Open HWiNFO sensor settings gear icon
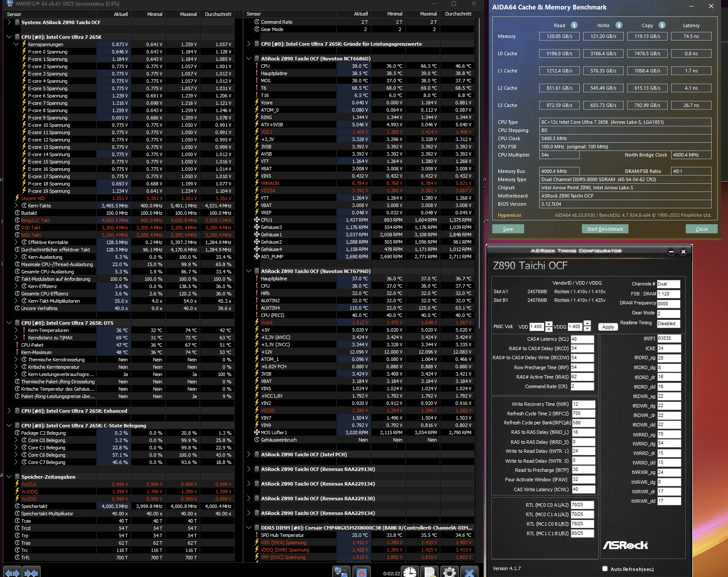The width and height of the screenshot is (728, 577). click(449, 572)
